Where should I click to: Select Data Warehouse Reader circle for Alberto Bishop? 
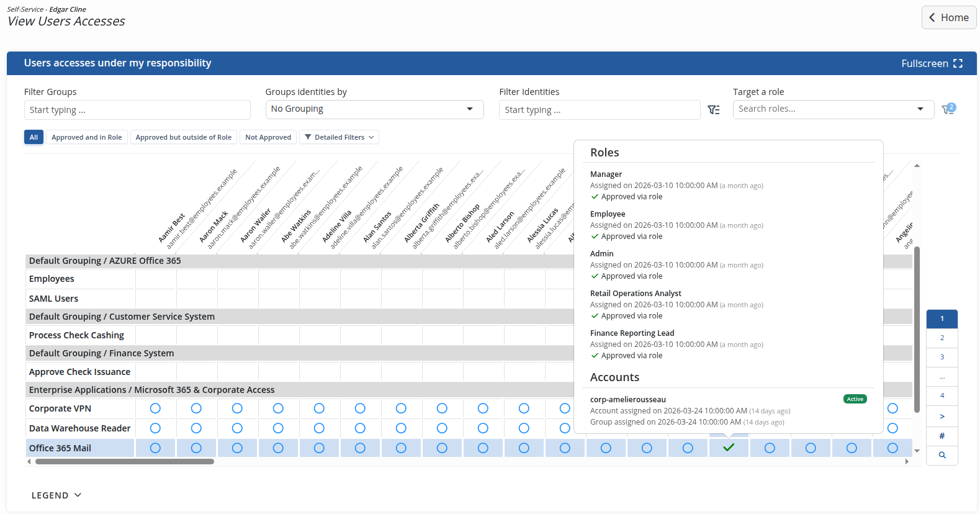click(442, 428)
